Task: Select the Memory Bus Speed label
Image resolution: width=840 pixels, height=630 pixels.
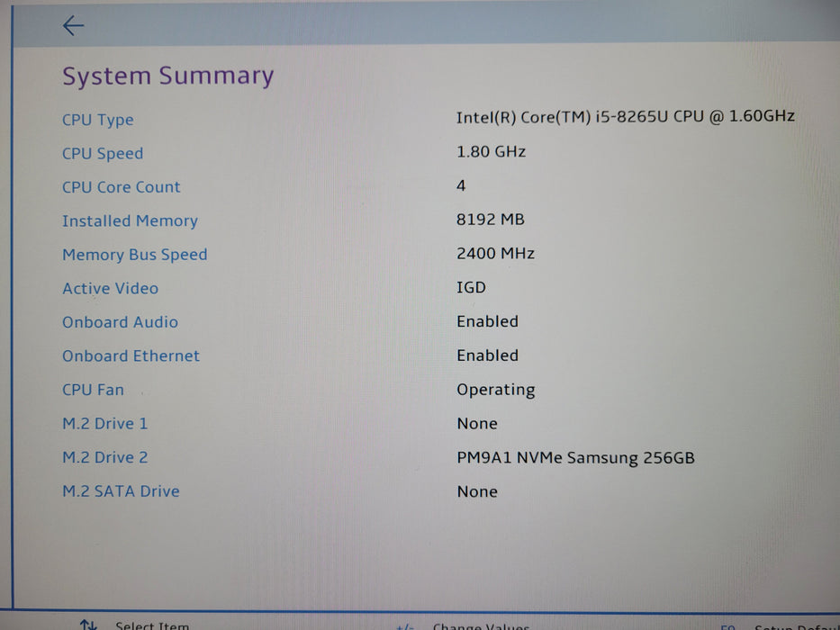Action: click(134, 255)
